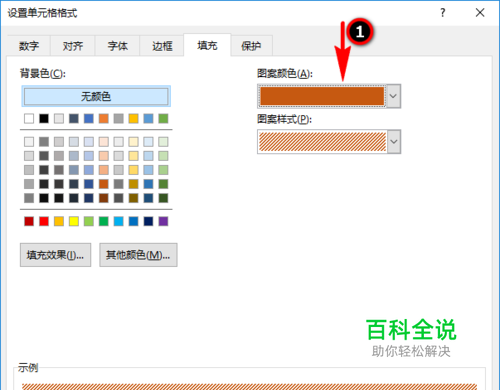The height and width of the screenshot is (390, 500).
Task: Pick lightest orange tint swatch
Action: [104, 142]
